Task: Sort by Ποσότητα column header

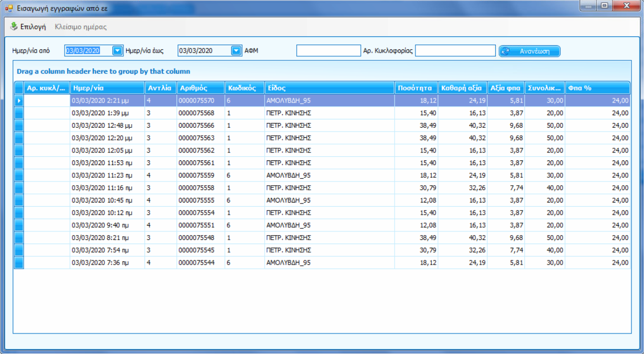Action: click(416, 88)
